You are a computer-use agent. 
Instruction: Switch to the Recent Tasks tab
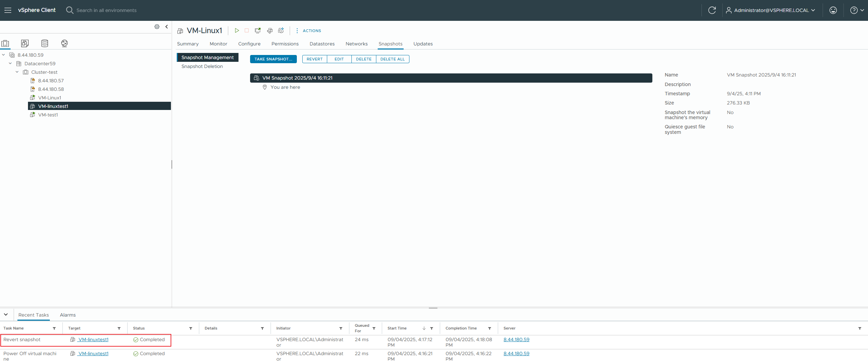(33, 315)
